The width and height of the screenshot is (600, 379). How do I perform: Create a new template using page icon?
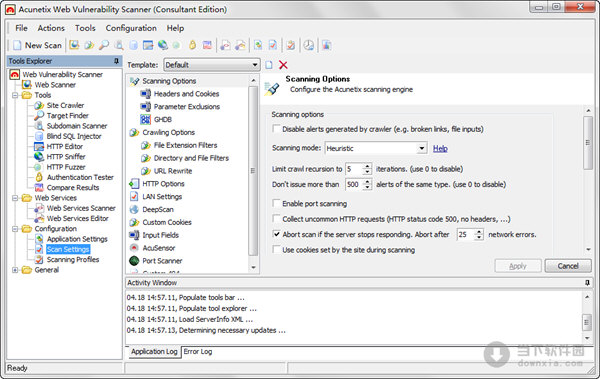[x=269, y=65]
